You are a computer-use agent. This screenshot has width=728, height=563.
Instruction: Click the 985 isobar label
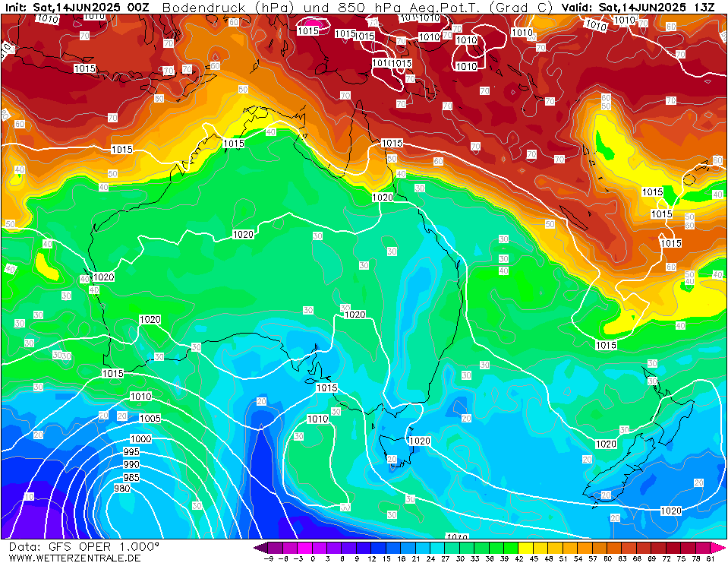pos(131,477)
